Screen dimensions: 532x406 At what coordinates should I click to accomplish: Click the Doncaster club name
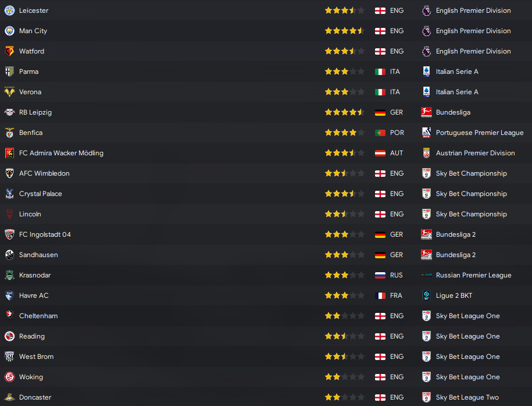pos(35,397)
